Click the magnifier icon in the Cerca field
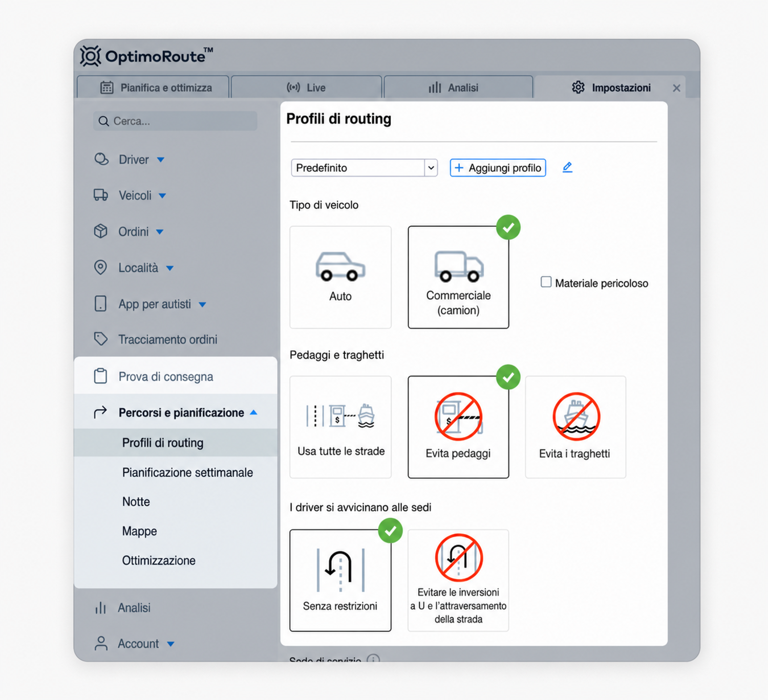Image resolution: width=768 pixels, height=700 pixels. [103, 121]
